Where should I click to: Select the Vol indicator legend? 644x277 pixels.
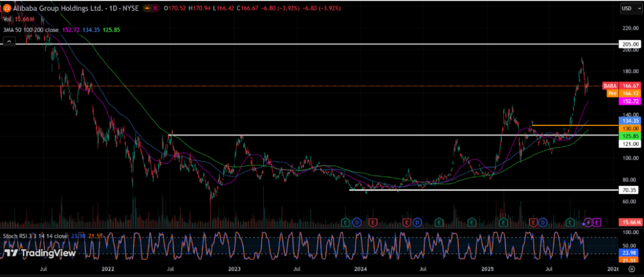click(x=7, y=19)
